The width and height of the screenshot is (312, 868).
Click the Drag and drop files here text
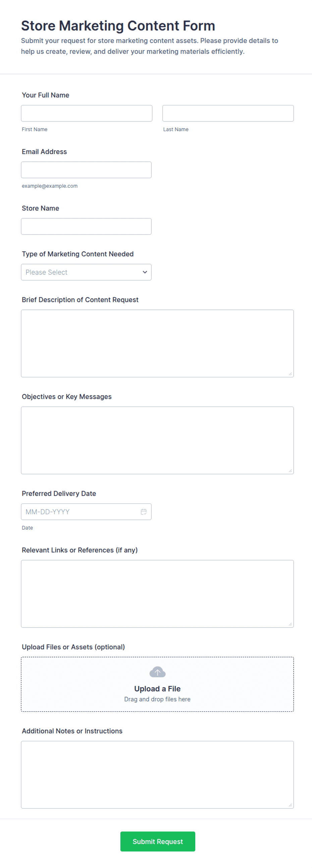(x=157, y=699)
